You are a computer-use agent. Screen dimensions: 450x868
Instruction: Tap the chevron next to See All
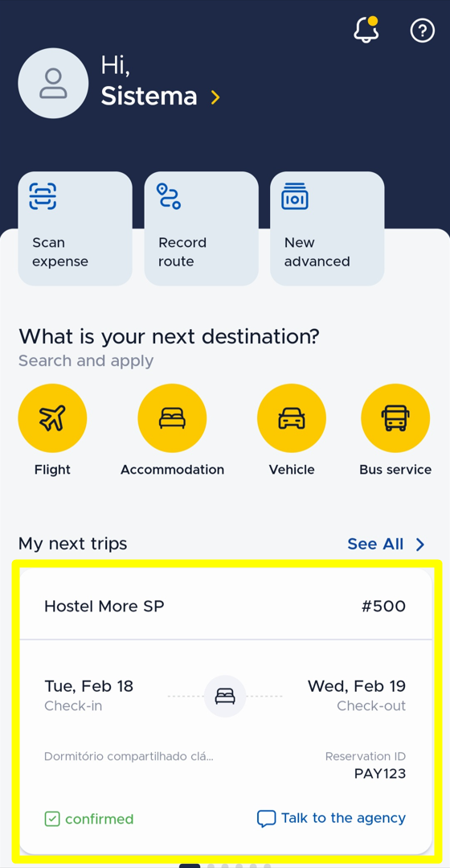[420, 545]
